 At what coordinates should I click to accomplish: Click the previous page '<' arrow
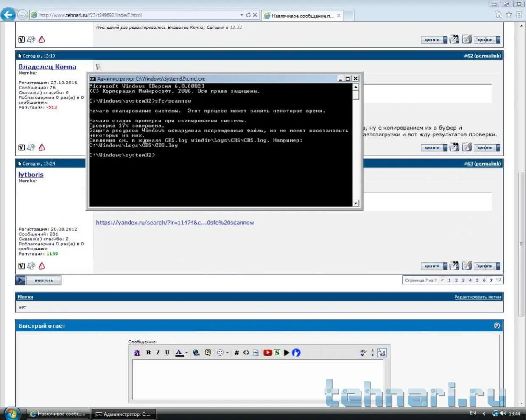tap(442, 281)
